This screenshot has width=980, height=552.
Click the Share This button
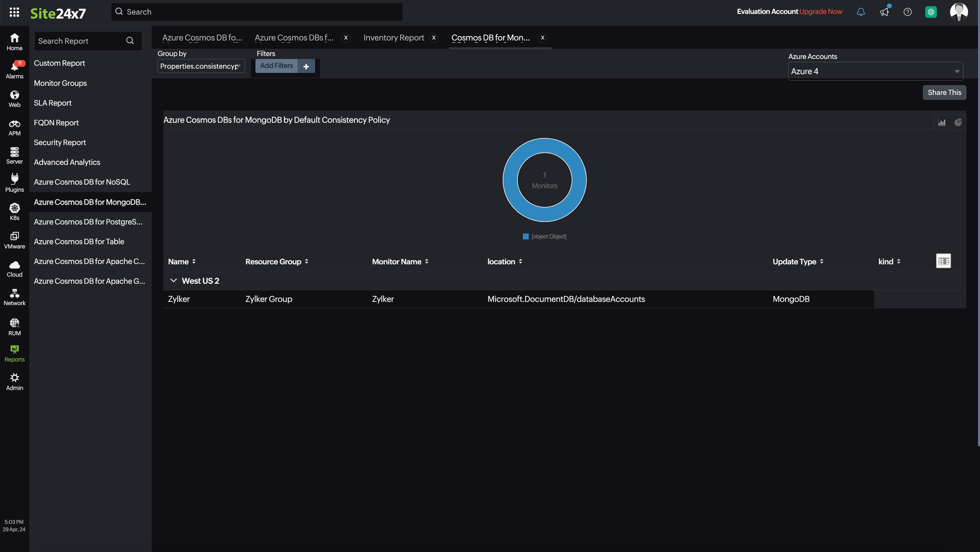pos(944,92)
